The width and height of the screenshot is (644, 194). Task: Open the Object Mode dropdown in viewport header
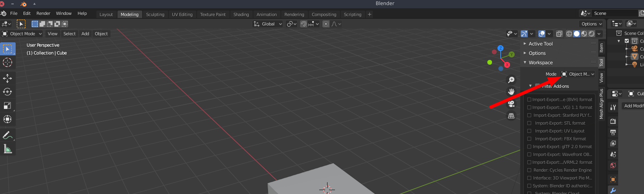pos(22,34)
